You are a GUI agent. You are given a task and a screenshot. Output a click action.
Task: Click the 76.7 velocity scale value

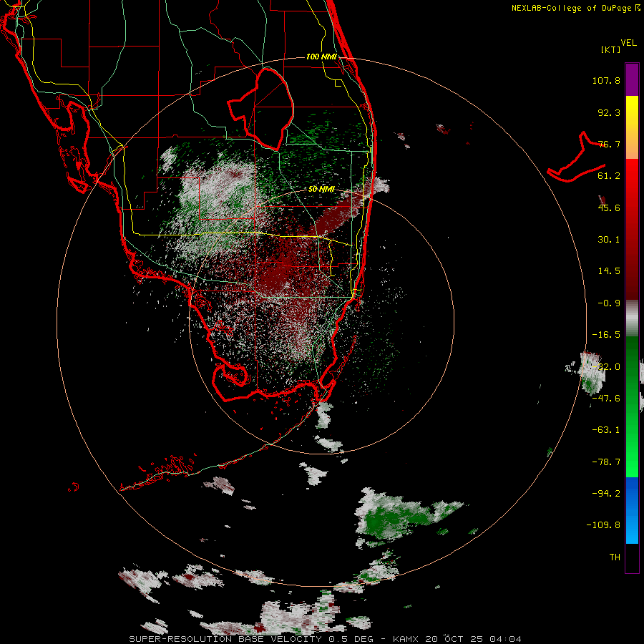pos(609,144)
